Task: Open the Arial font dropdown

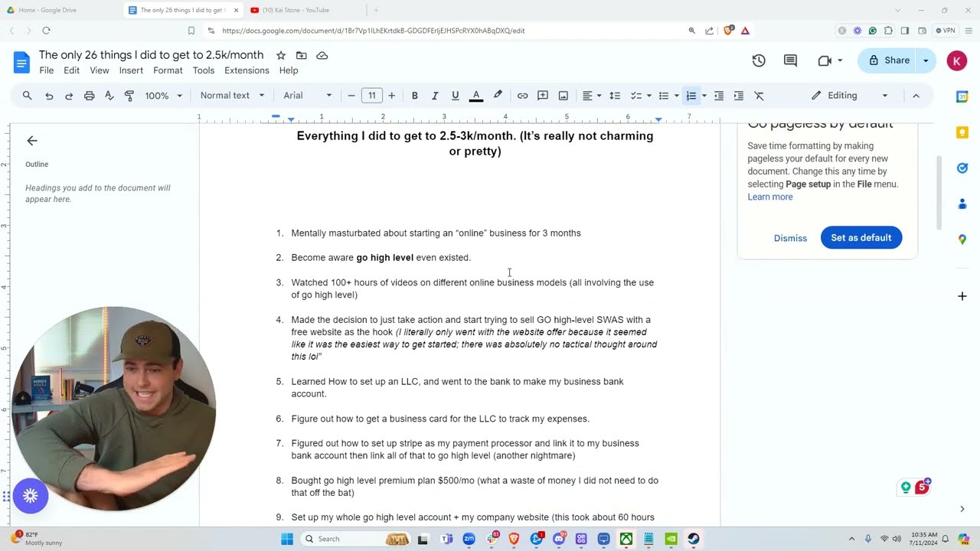Action: click(x=308, y=96)
